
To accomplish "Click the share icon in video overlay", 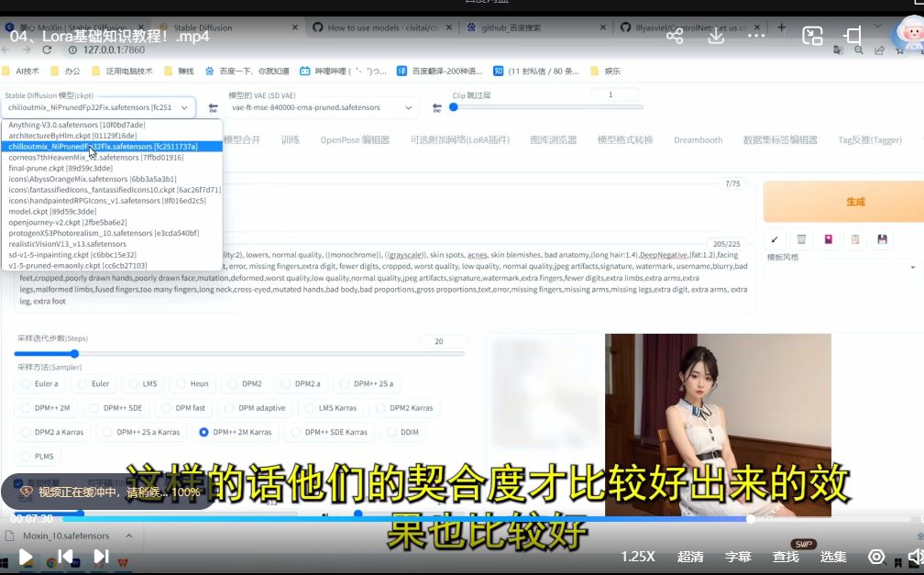I will tap(675, 36).
